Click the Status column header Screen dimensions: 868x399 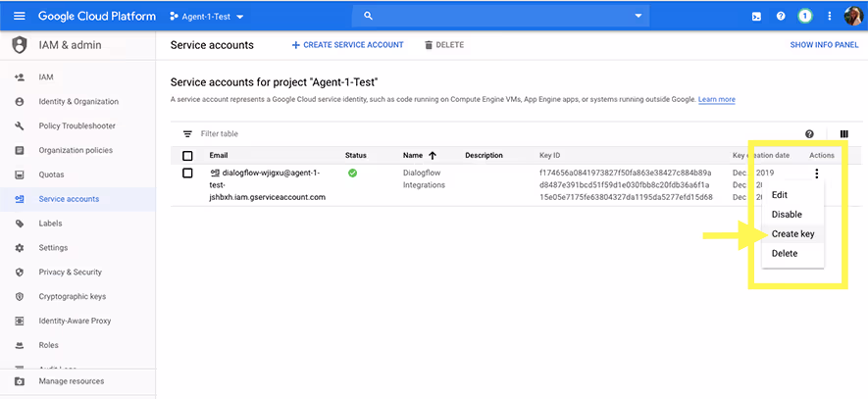point(355,156)
